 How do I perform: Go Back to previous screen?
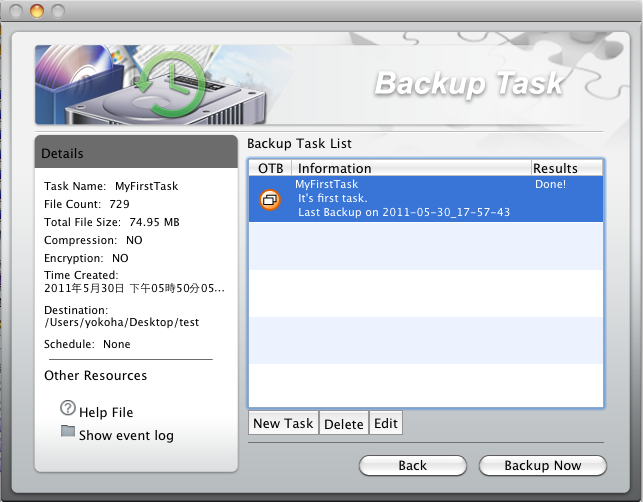(x=413, y=465)
